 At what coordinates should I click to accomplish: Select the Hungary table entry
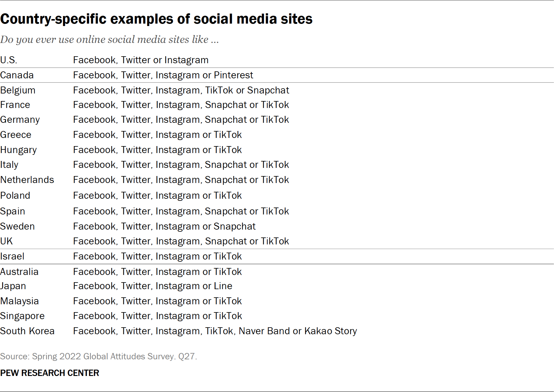pyautogui.click(x=18, y=149)
